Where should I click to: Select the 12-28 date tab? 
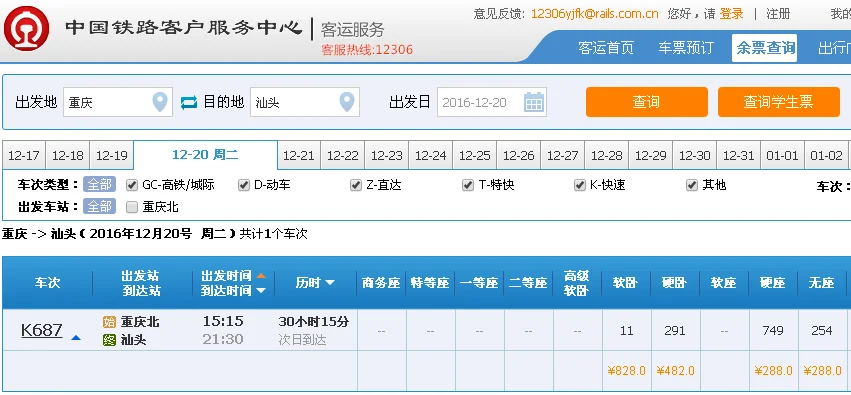coord(607,156)
